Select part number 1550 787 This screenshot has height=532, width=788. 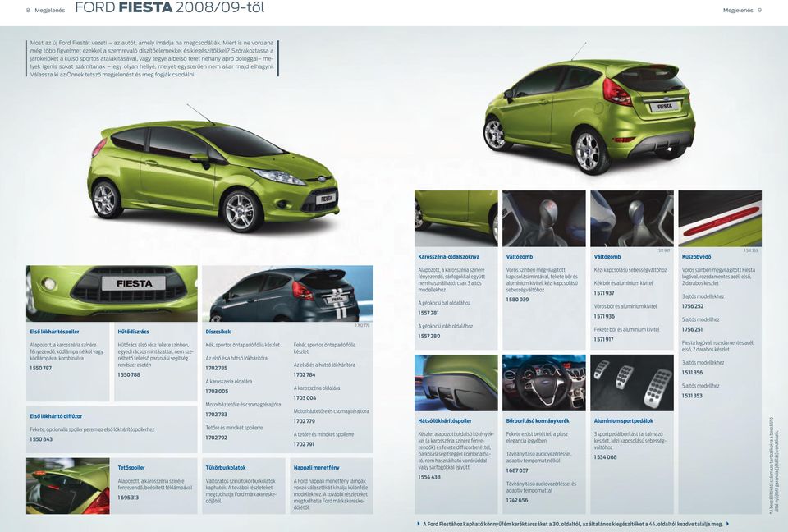point(41,368)
